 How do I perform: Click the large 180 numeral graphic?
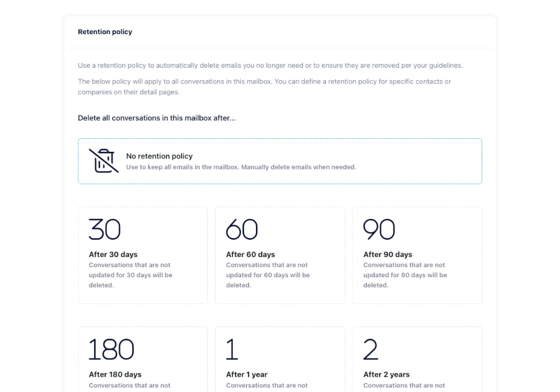(x=111, y=349)
